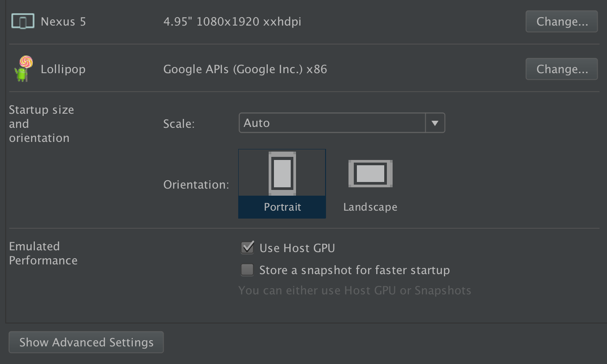Disable the Use Host GPU checkbox
The height and width of the screenshot is (364, 607).
[x=247, y=248]
